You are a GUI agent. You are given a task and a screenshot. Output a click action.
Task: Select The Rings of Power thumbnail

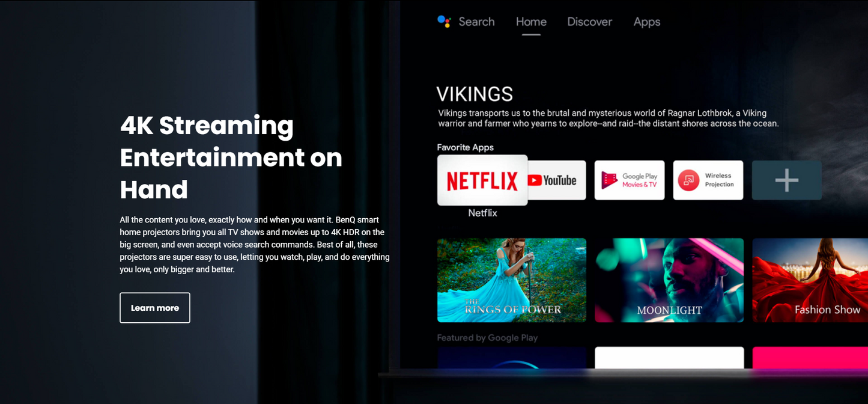[x=512, y=280]
